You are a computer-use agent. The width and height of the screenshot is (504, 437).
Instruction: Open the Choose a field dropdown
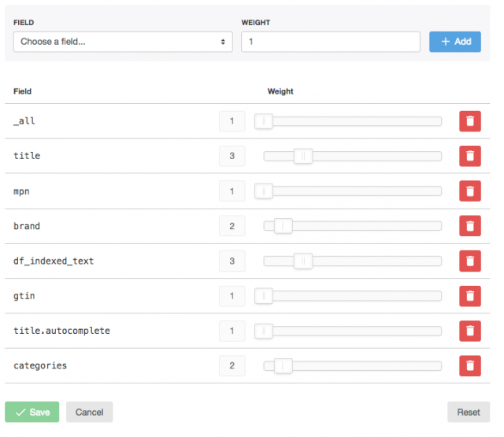pos(123,42)
